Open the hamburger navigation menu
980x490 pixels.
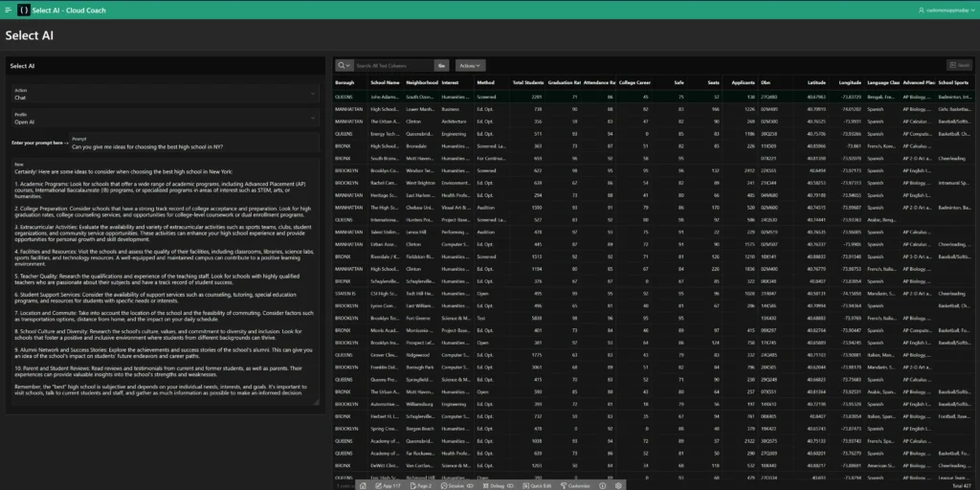(7, 10)
